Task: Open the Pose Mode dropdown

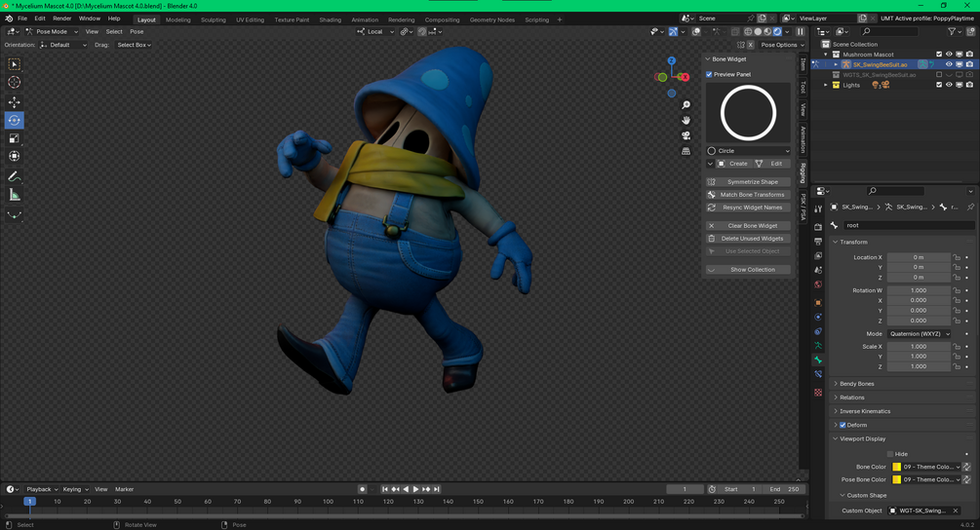Action: pos(51,31)
